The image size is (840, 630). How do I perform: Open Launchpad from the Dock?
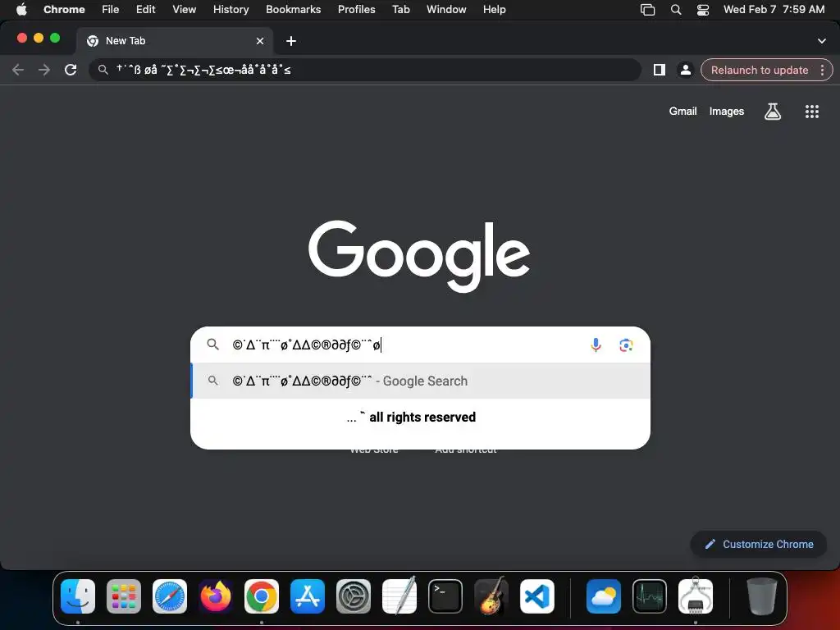coord(124,596)
